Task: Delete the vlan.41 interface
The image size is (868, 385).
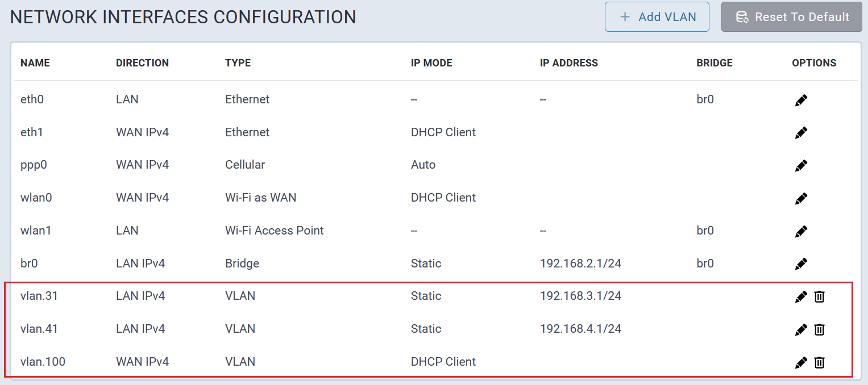Action: (819, 329)
